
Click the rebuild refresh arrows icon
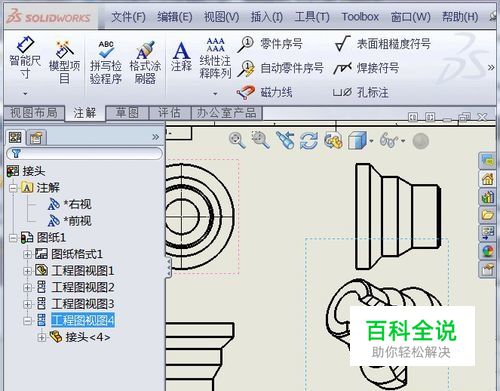309,140
